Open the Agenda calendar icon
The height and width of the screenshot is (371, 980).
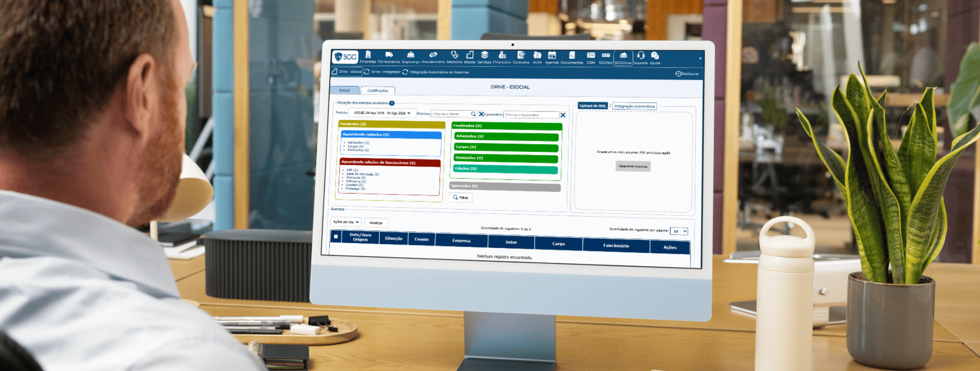552,55
